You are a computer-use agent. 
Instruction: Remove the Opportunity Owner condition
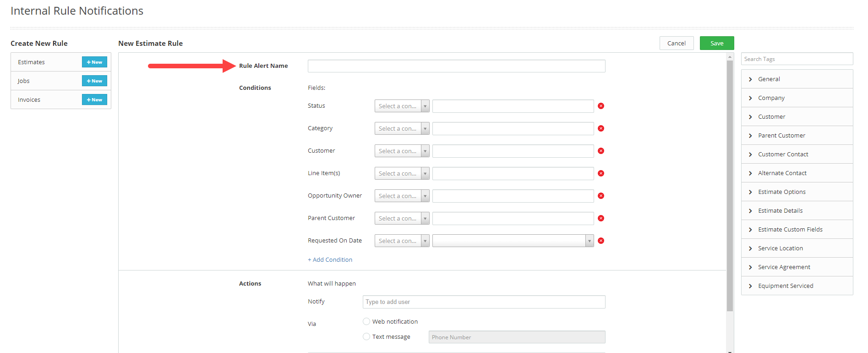[x=601, y=196]
